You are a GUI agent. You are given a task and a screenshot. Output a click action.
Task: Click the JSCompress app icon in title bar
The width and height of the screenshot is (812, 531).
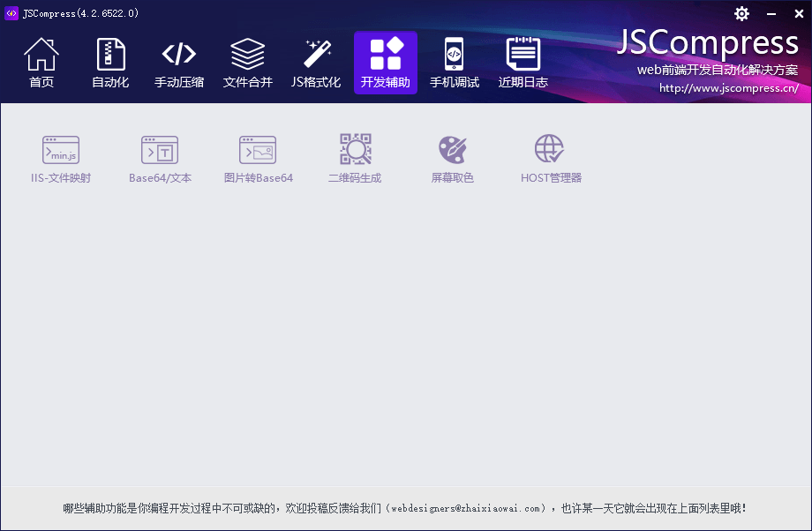click(11, 13)
